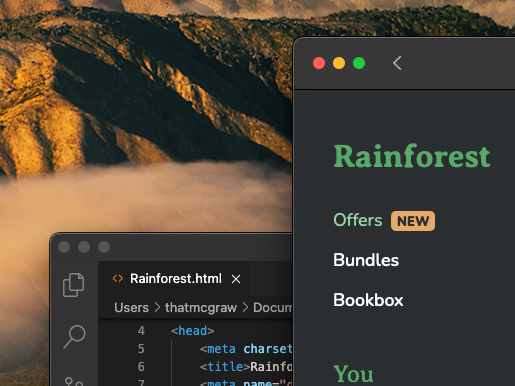Click the back chevron in Rainforest window
The height and width of the screenshot is (386, 515).
[397, 63]
